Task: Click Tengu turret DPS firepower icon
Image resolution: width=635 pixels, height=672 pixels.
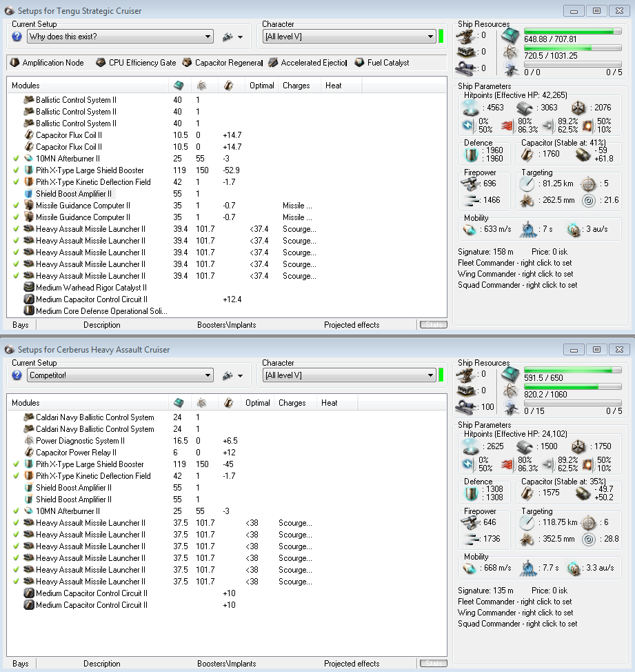Action: click(x=470, y=184)
